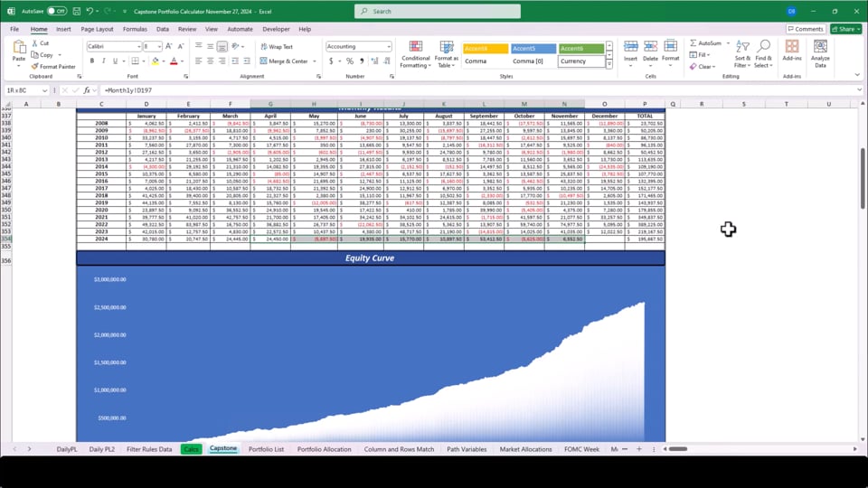Open the File menu
This screenshot has width=868, height=488.
[14, 29]
